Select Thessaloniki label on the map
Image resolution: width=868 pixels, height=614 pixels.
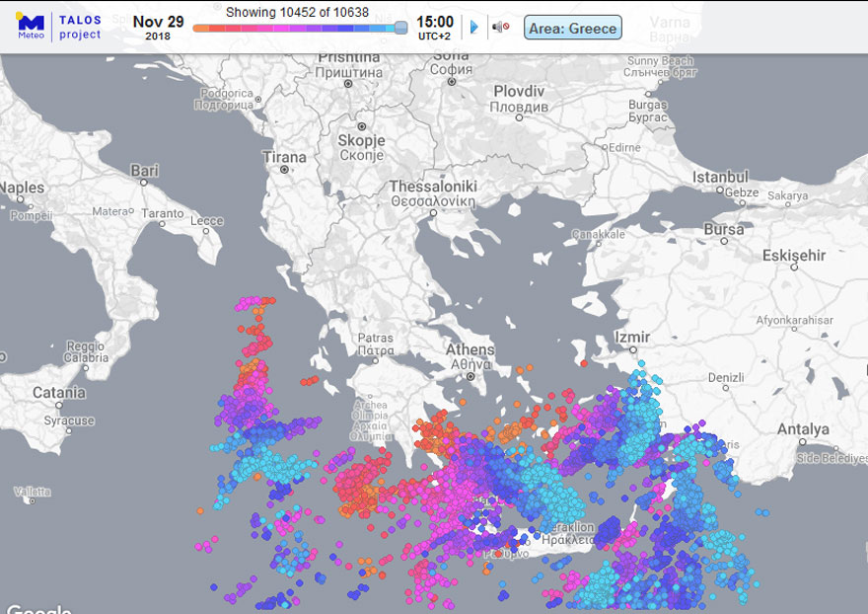click(433, 187)
